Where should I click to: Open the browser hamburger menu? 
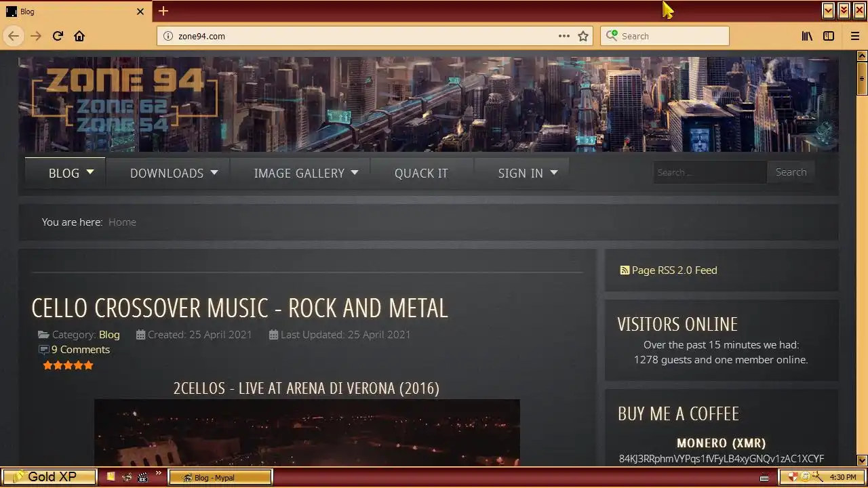855,36
